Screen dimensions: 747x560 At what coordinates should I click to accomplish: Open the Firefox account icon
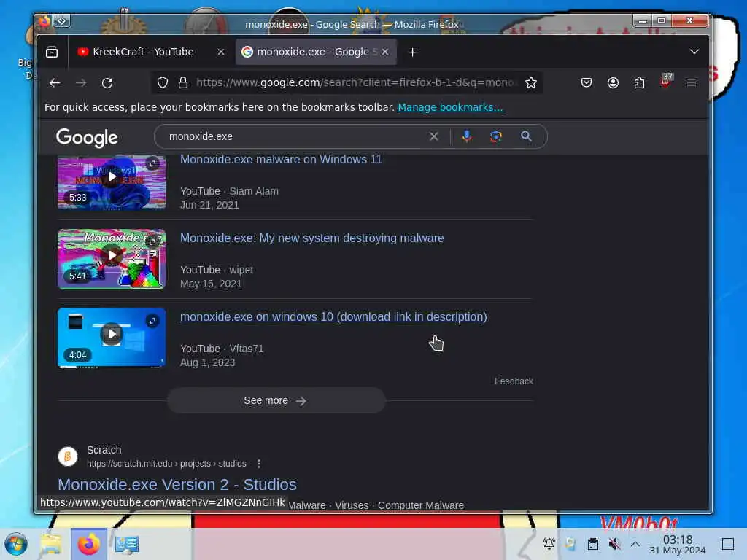click(613, 83)
